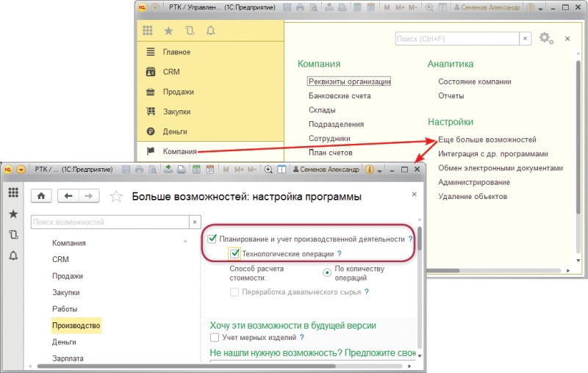Click the Поиск возможностей search field
Viewport: 588px width, 373px height.
(x=110, y=222)
